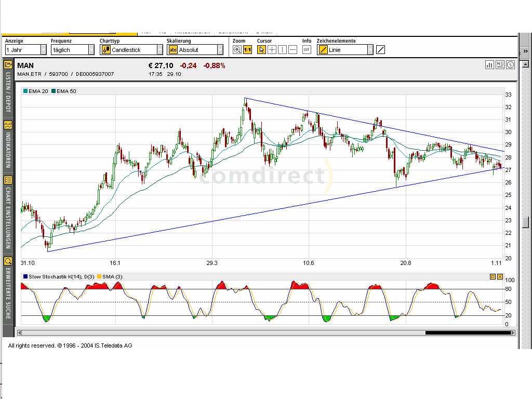The image size is (532, 399).
Task: Select the arrow pointer cursor tool
Action: [x=261, y=50]
